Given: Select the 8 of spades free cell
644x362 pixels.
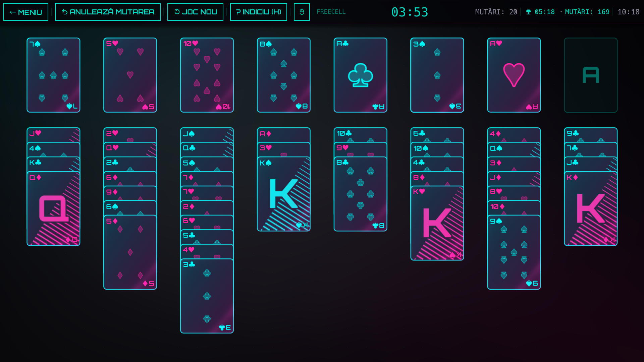Looking at the screenshot, I should tap(284, 75).
